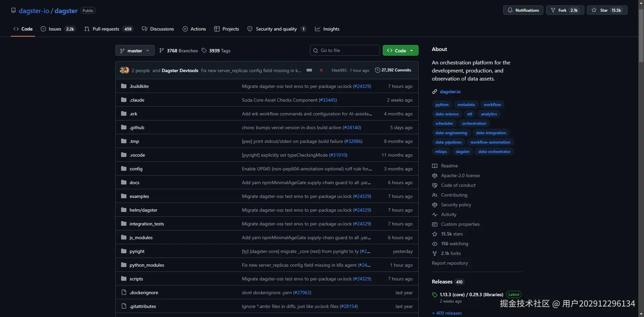
Task: Click the tag icon beside latest release
Action: coord(435,295)
